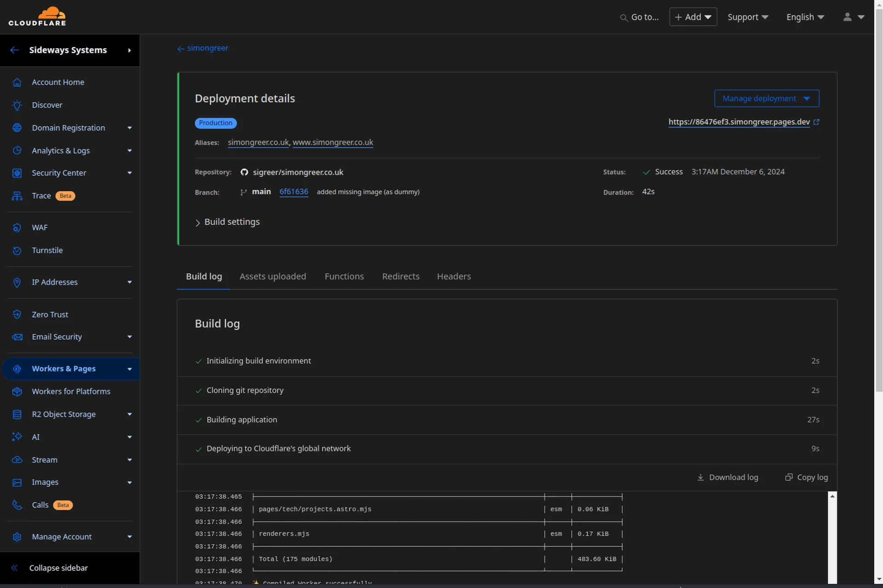The height and width of the screenshot is (588, 883).
Task: Open R2 Object Storage
Action: click(63, 414)
